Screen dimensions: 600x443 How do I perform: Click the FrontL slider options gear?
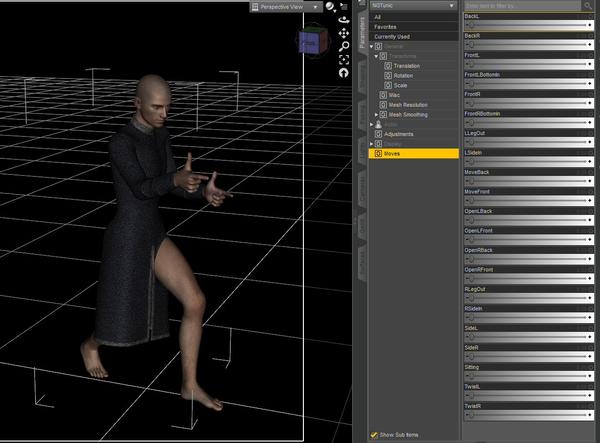point(590,55)
